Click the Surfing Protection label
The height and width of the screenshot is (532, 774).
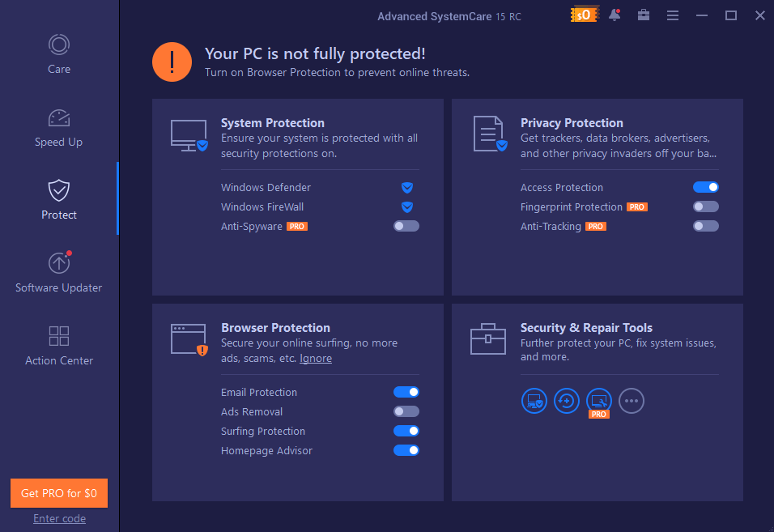(263, 432)
